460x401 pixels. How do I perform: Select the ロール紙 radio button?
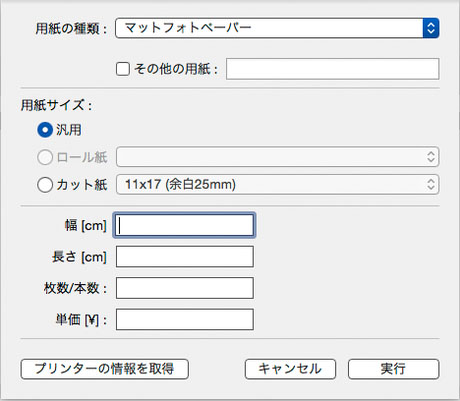pyautogui.click(x=45, y=157)
